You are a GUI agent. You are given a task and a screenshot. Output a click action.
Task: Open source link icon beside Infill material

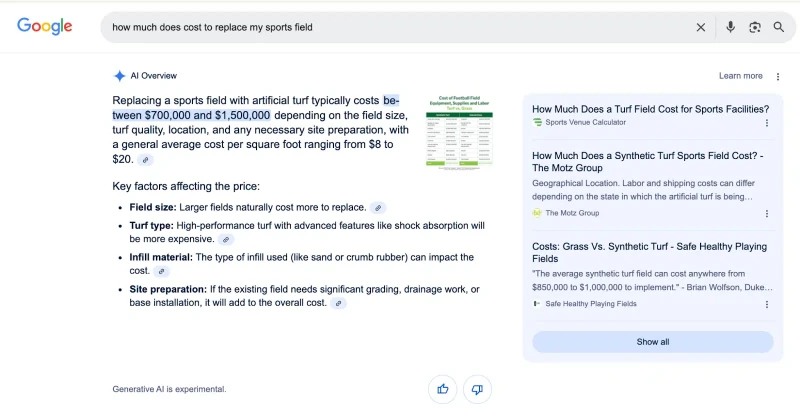(x=162, y=271)
